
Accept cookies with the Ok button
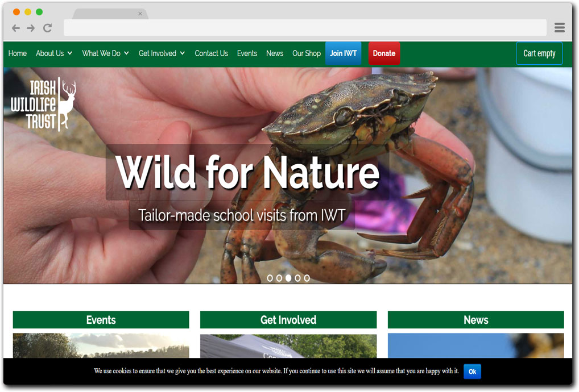[472, 372]
